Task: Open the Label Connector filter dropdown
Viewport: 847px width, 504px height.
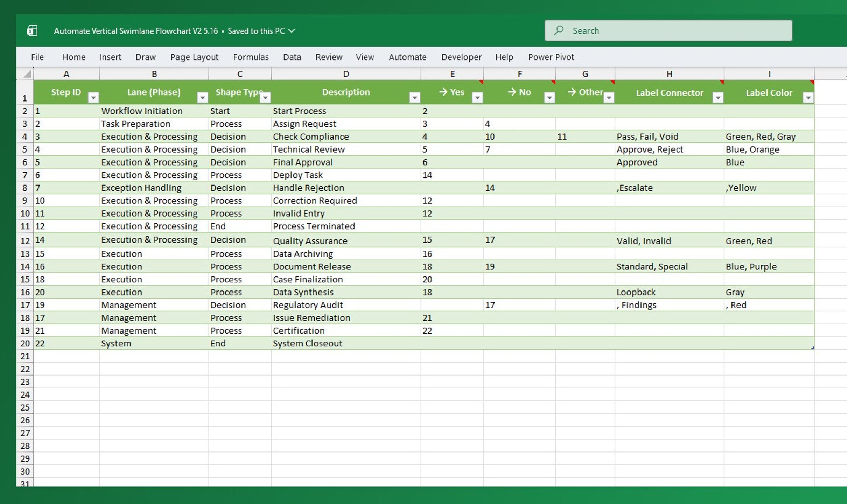Action: 718,97
